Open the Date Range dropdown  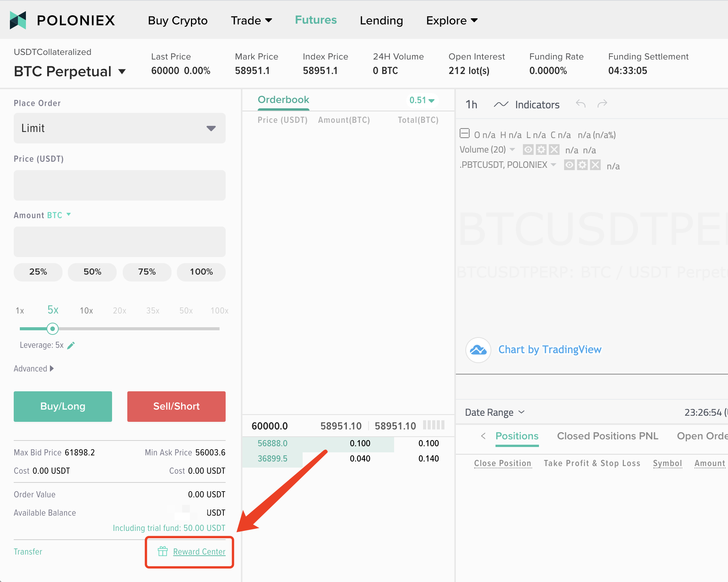[x=495, y=412]
